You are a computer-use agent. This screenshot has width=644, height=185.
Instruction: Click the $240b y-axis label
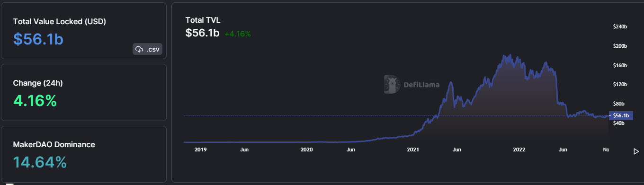click(620, 27)
